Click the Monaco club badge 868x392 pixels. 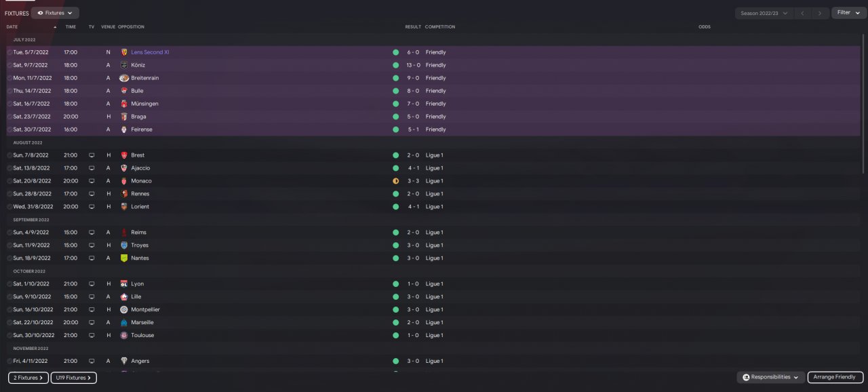click(x=124, y=181)
